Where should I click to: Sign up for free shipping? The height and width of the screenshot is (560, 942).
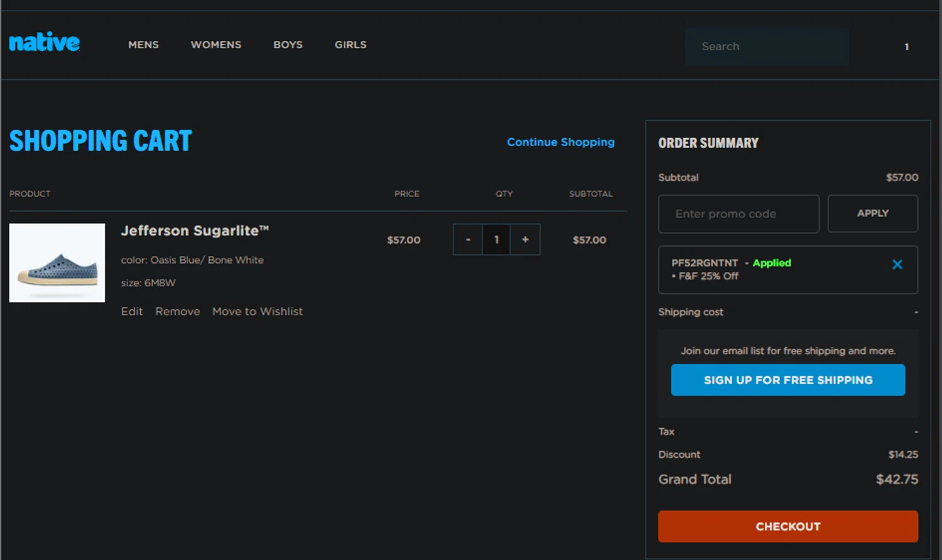(x=788, y=380)
